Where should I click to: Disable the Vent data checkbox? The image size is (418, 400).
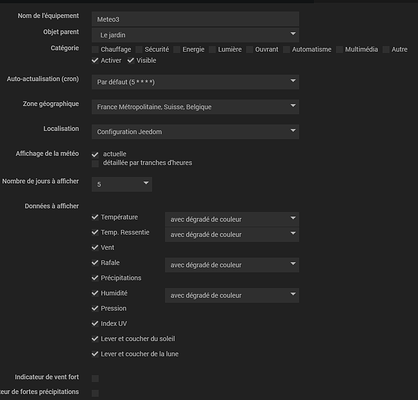[x=95, y=247]
